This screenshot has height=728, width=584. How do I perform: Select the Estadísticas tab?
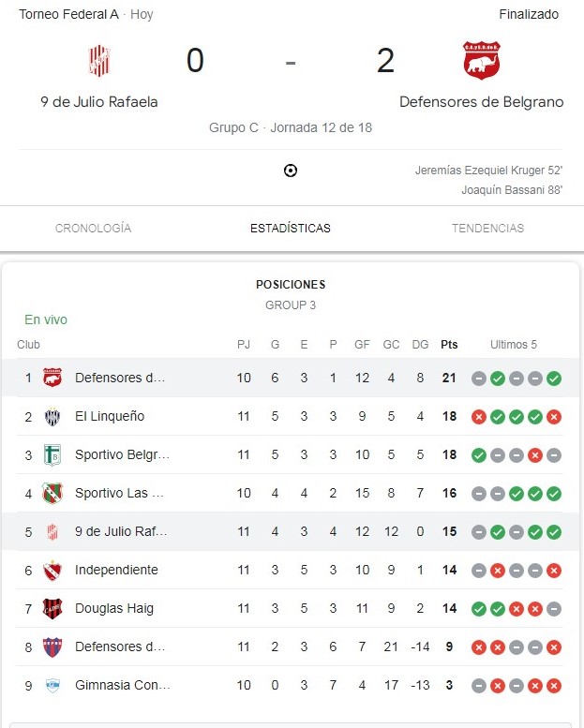[291, 229]
